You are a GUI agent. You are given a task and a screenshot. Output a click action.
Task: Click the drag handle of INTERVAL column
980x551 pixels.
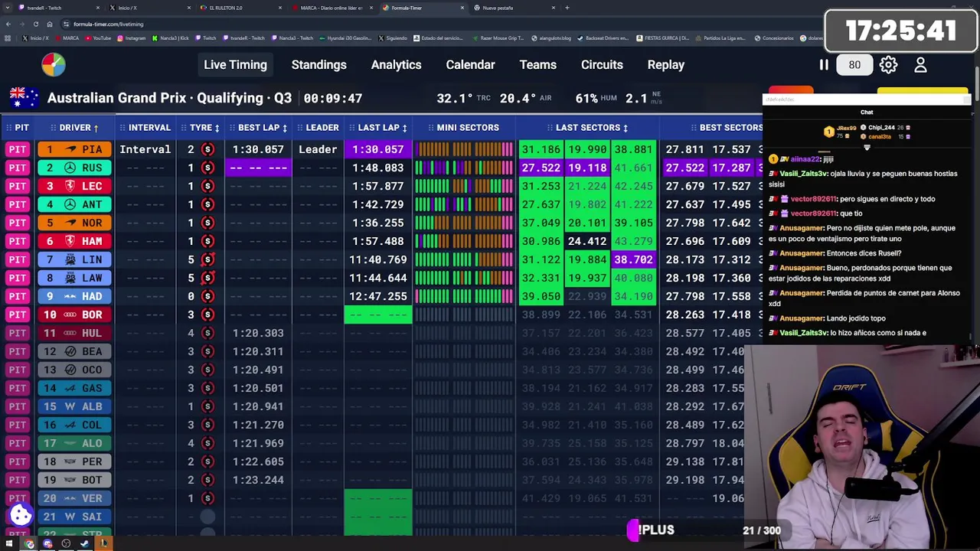click(122, 128)
